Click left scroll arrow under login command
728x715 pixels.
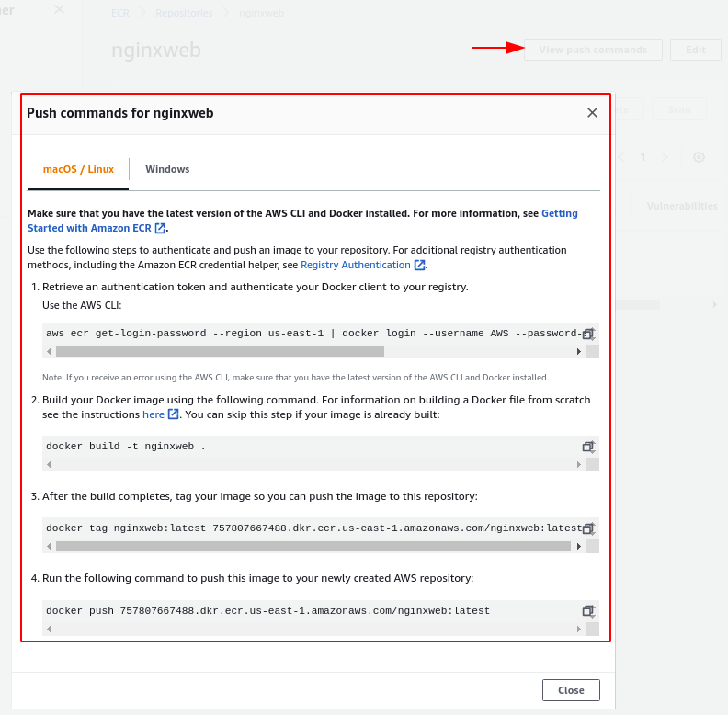coord(49,351)
